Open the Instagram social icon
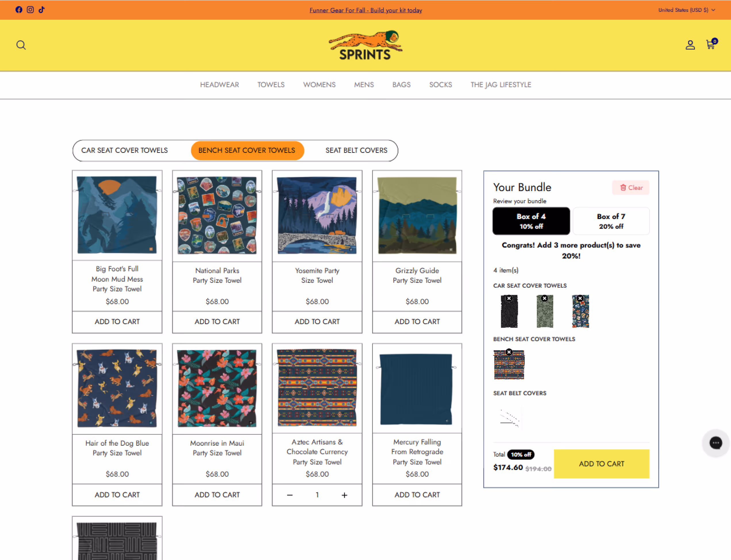 click(x=30, y=10)
